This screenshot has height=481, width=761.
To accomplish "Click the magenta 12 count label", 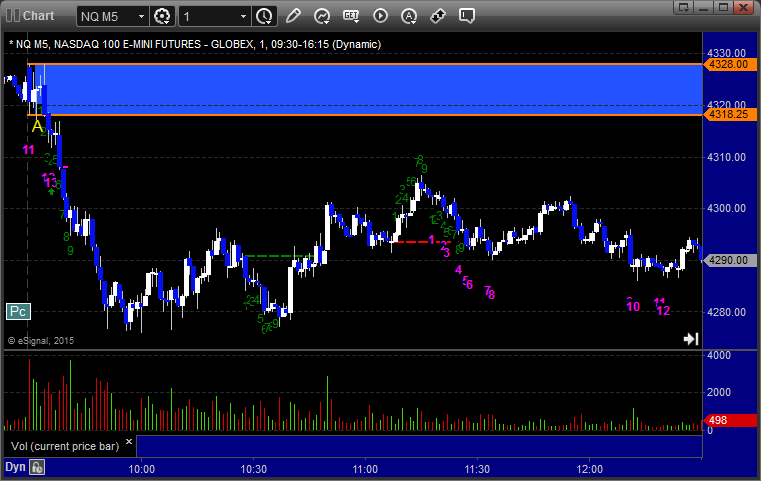I will coord(663,310).
